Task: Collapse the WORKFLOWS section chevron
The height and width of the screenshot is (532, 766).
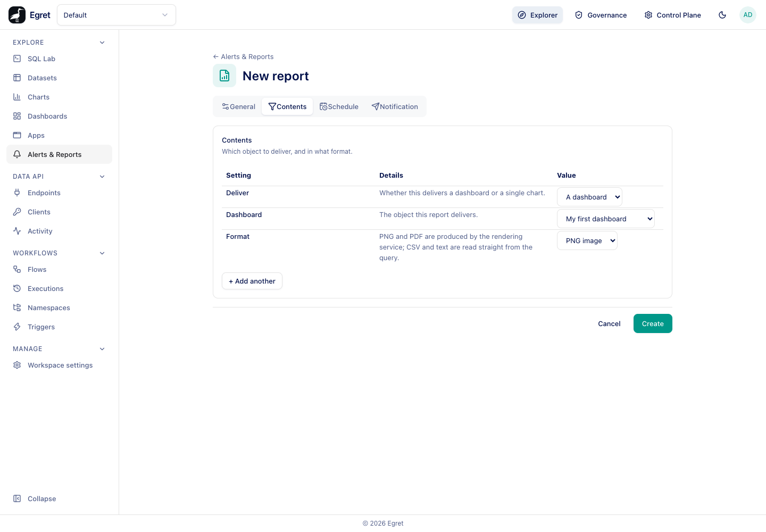Action: tap(102, 253)
